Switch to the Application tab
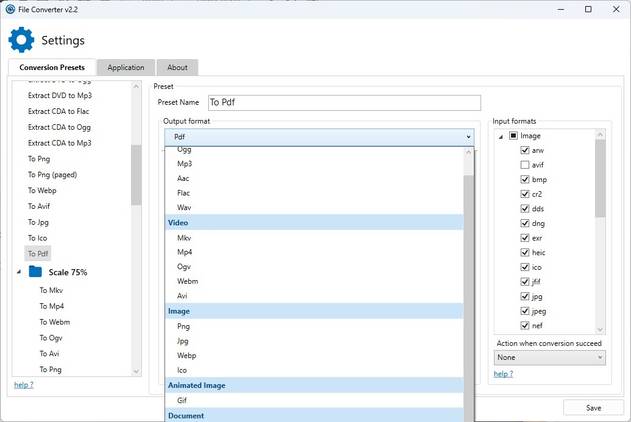This screenshot has width=631, height=422. [126, 67]
